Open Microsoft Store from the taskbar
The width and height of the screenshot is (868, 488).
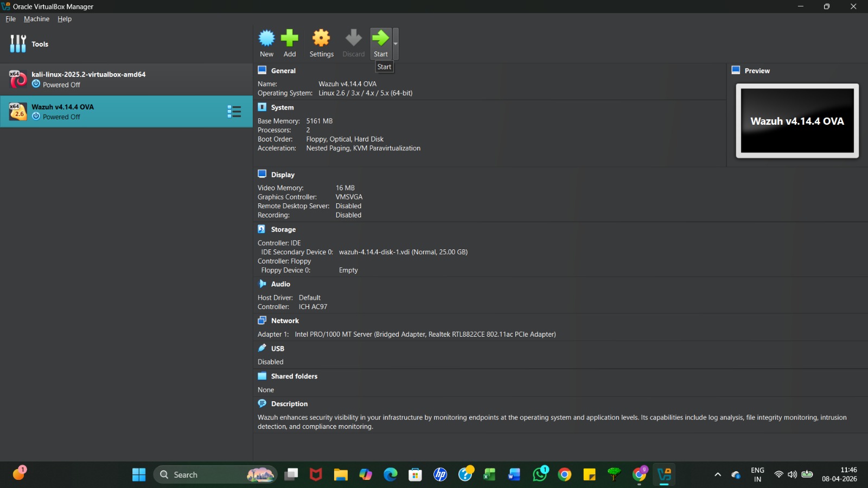(416, 475)
